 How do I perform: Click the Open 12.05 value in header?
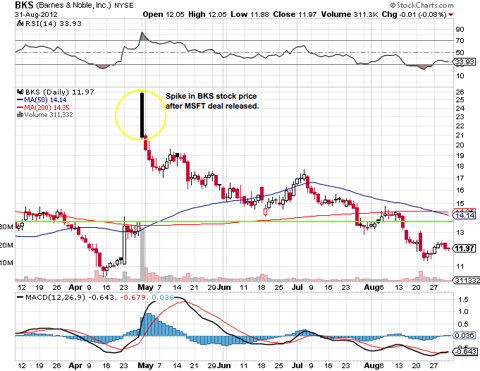pos(164,14)
